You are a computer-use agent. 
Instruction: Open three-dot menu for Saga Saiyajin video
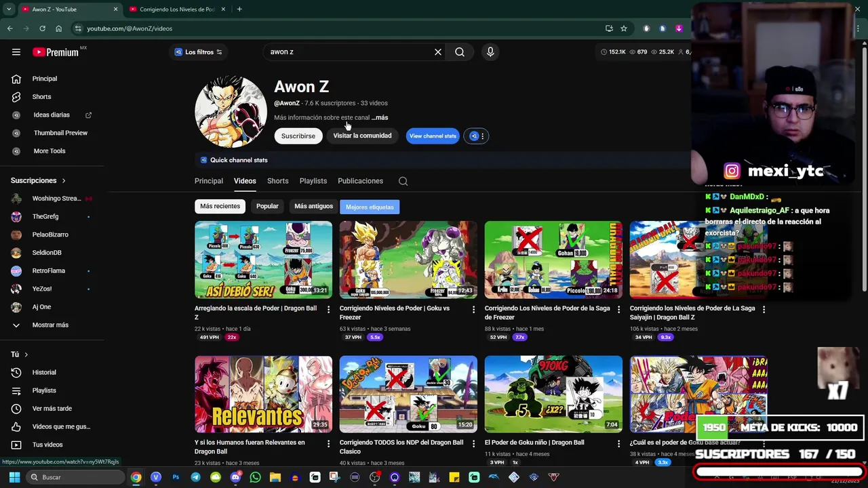tap(764, 309)
